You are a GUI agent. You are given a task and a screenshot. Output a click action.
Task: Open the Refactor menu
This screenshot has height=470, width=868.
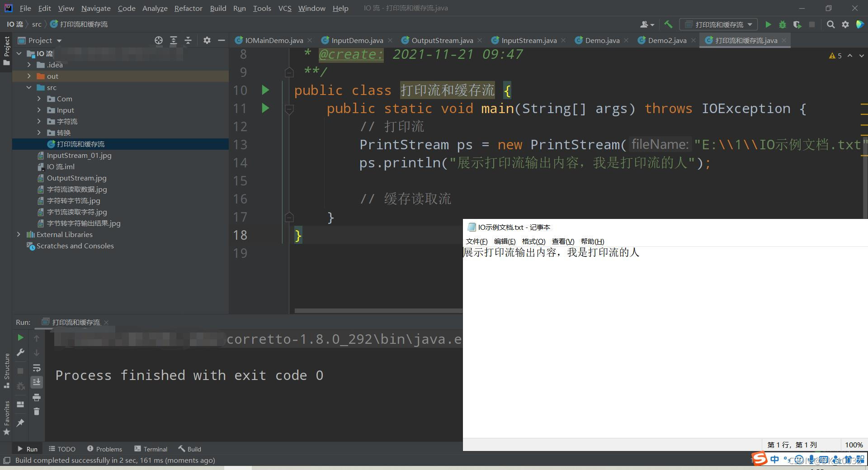[x=188, y=8]
